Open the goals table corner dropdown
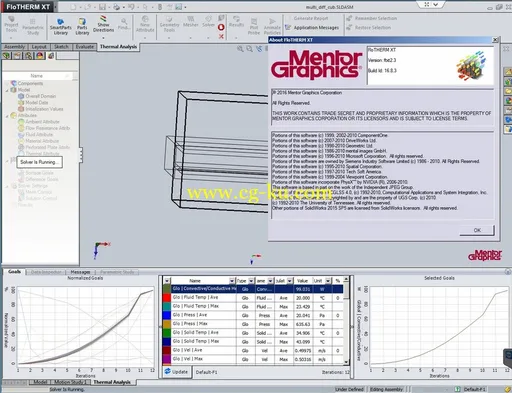 (167, 281)
